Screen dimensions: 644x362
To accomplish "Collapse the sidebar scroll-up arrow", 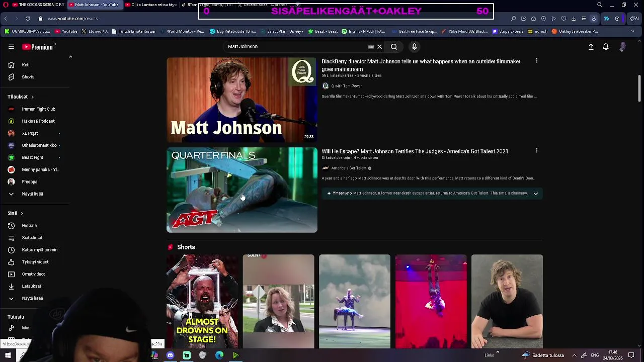I will [70, 57].
